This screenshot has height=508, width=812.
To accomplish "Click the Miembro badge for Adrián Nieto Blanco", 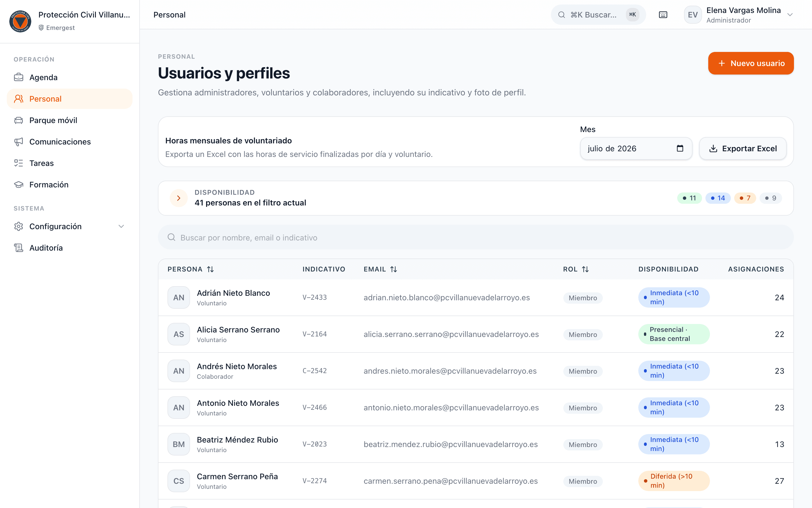I will tap(583, 298).
